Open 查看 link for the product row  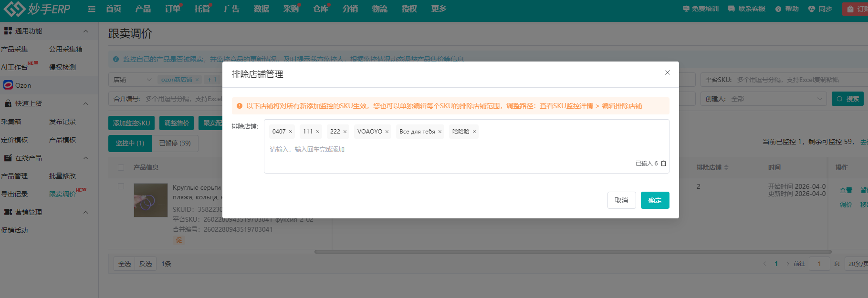click(846, 190)
